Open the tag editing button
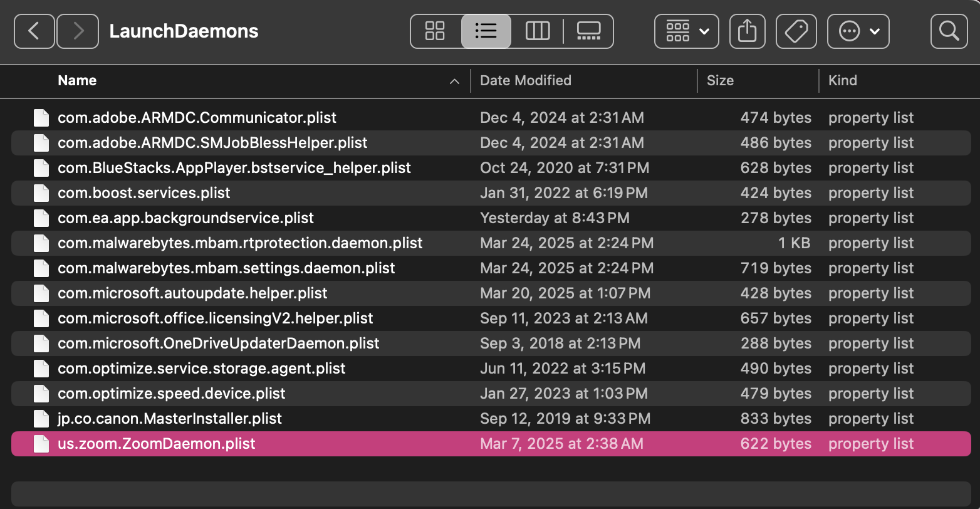 click(x=796, y=31)
